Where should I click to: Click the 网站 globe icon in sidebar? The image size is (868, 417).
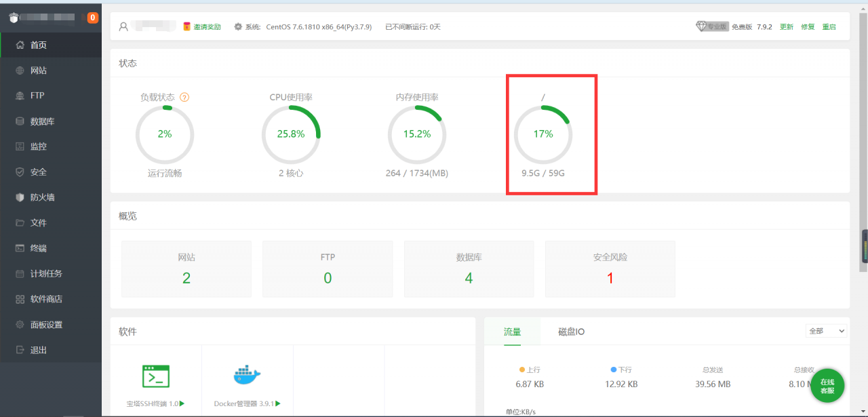[20, 71]
